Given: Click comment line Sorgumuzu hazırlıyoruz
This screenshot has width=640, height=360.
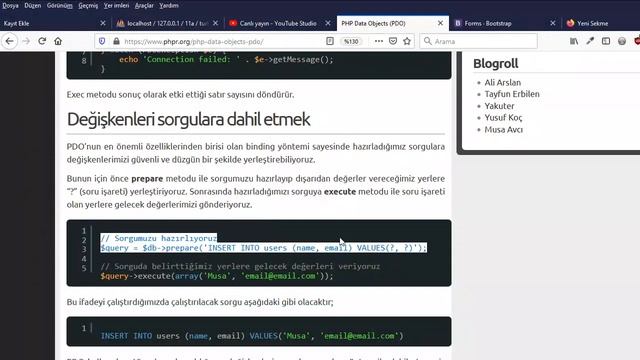Looking at the screenshot, I should click(159, 238).
